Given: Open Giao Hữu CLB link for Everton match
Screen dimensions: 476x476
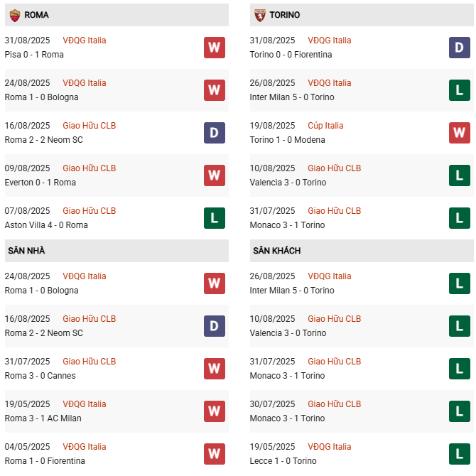Looking at the screenshot, I should 89,168.
